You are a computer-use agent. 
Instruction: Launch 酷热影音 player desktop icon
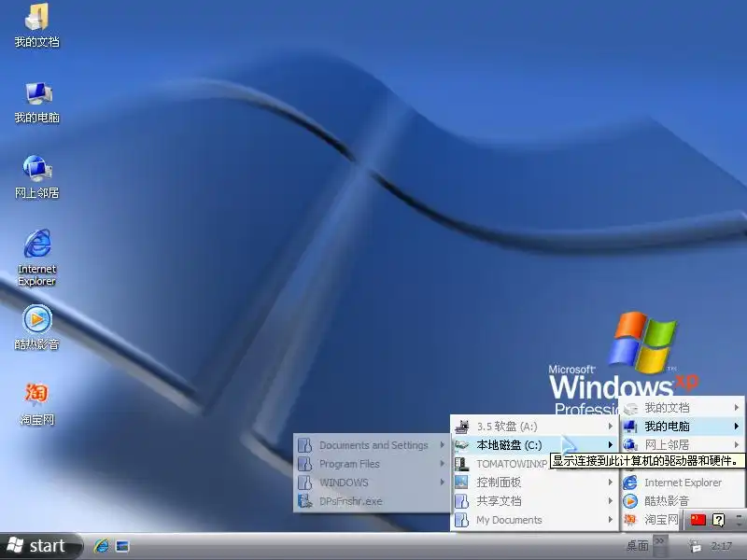36,328
